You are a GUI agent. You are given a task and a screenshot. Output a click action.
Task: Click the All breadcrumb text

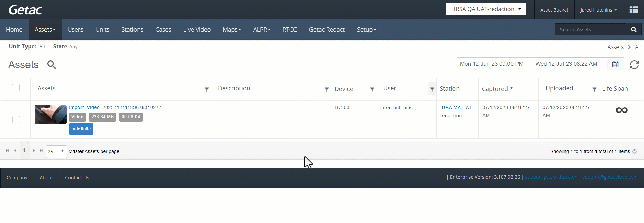pyautogui.click(x=638, y=47)
